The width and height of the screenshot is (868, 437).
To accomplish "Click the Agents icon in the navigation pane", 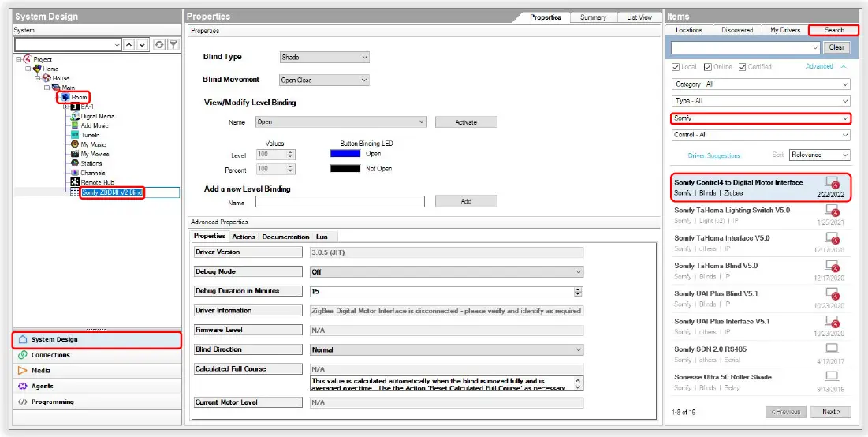I will click(x=23, y=386).
